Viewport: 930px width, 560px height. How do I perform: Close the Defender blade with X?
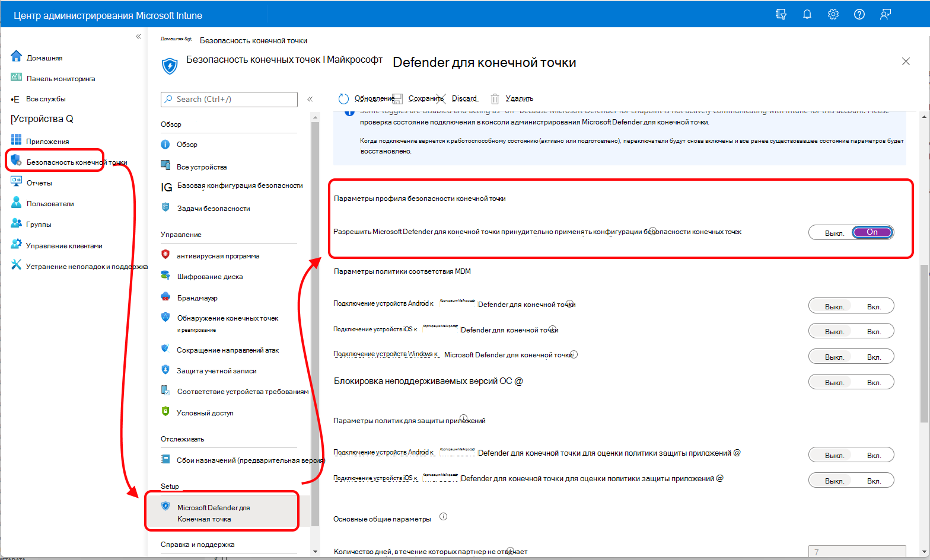coord(906,61)
